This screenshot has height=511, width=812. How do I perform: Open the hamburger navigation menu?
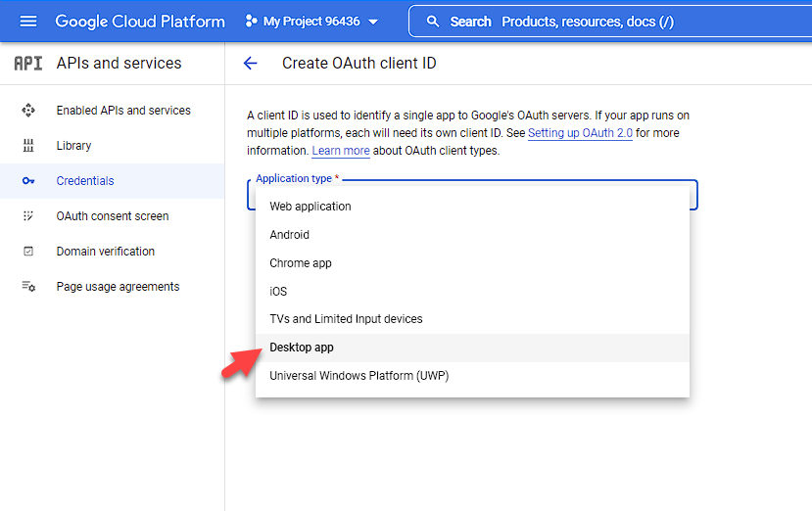(x=28, y=22)
